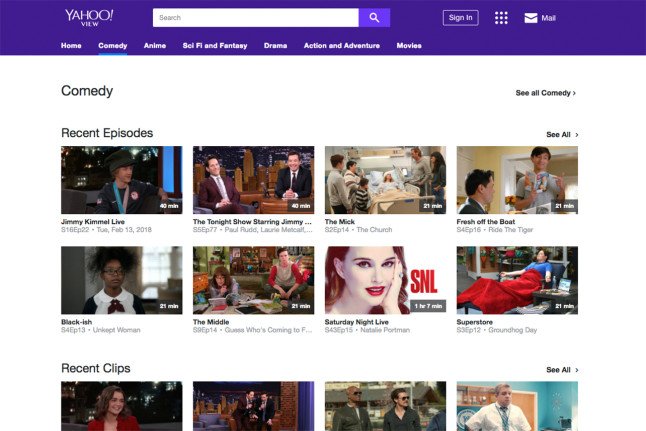Click S16Ep22 Tue, Feb 13, 2018 text
This screenshot has height=431, width=646.
(x=106, y=230)
